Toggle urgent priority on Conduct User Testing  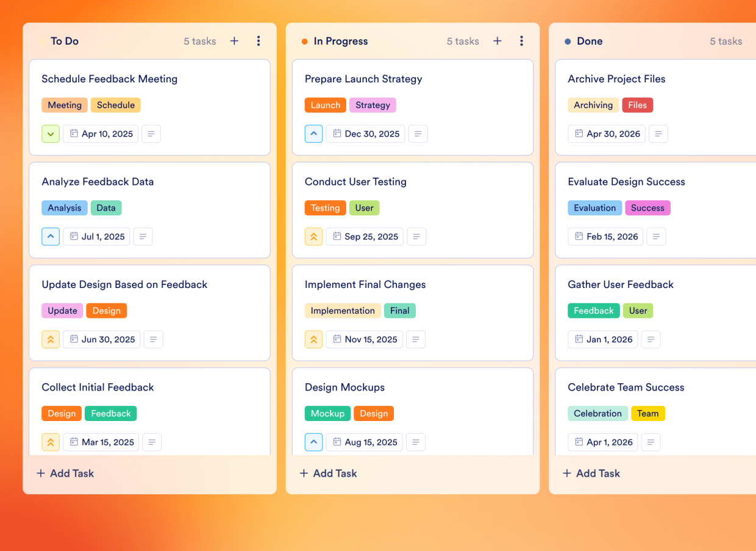pyautogui.click(x=313, y=236)
